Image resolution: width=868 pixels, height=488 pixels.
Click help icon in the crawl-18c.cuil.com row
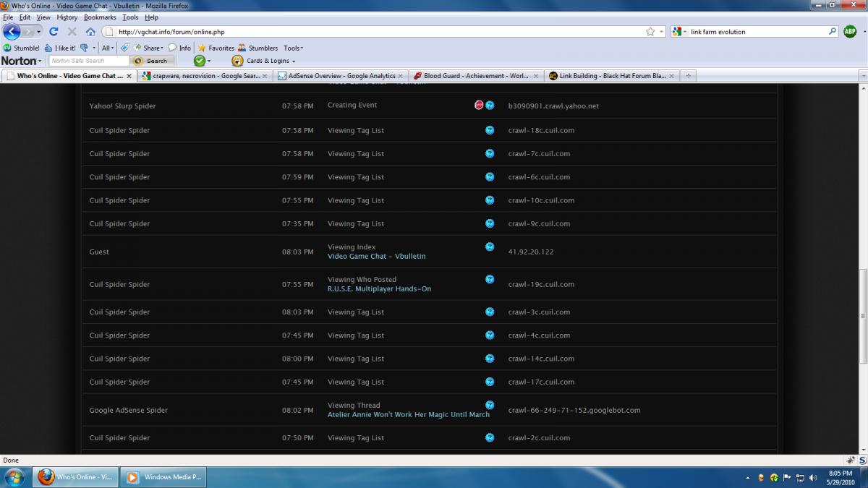[x=490, y=130]
